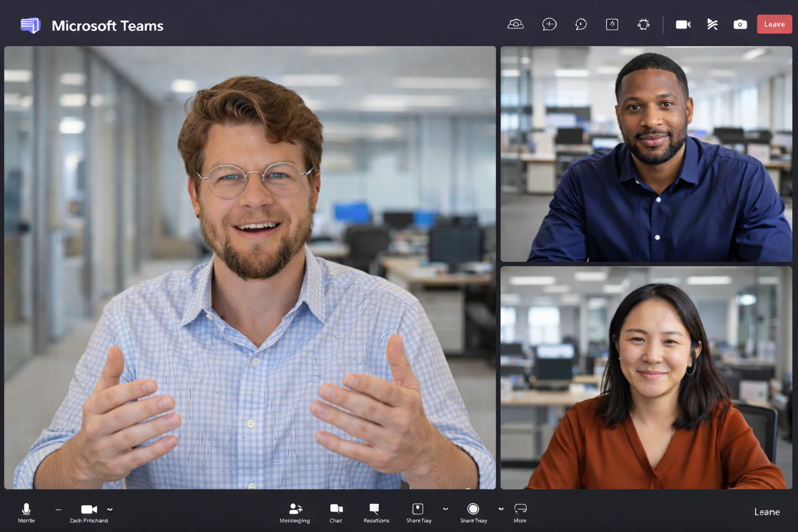
Task: Take a snapshot with the photo camera icon
Action: click(740, 24)
